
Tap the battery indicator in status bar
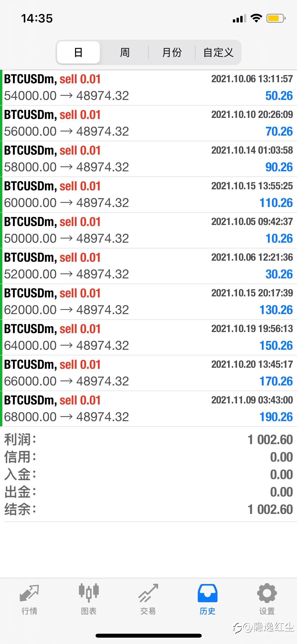(276, 19)
